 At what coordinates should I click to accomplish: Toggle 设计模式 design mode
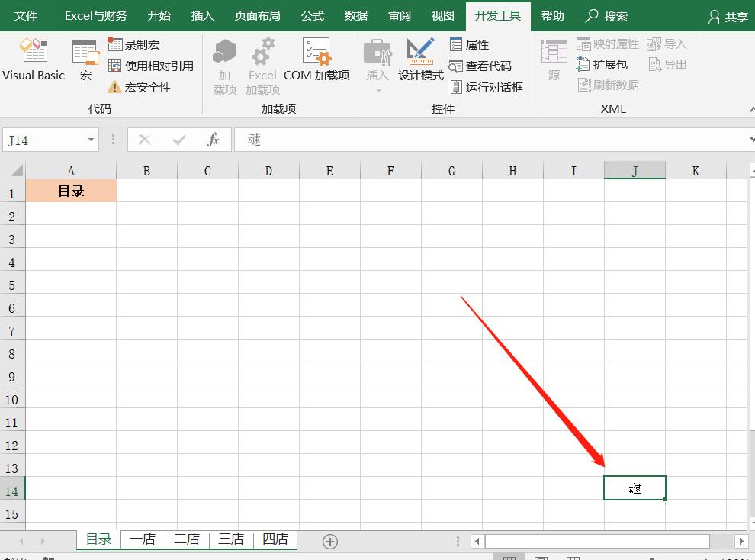(420, 61)
